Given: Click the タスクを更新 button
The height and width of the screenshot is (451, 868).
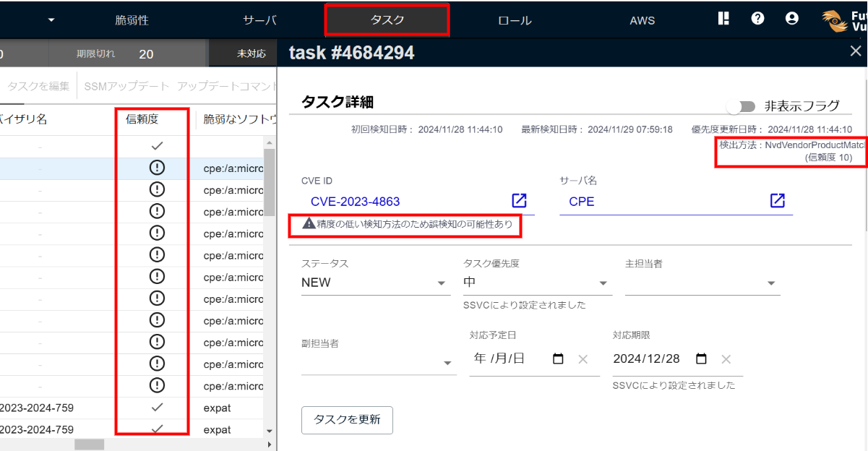Looking at the screenshot, I should (347, 420).
